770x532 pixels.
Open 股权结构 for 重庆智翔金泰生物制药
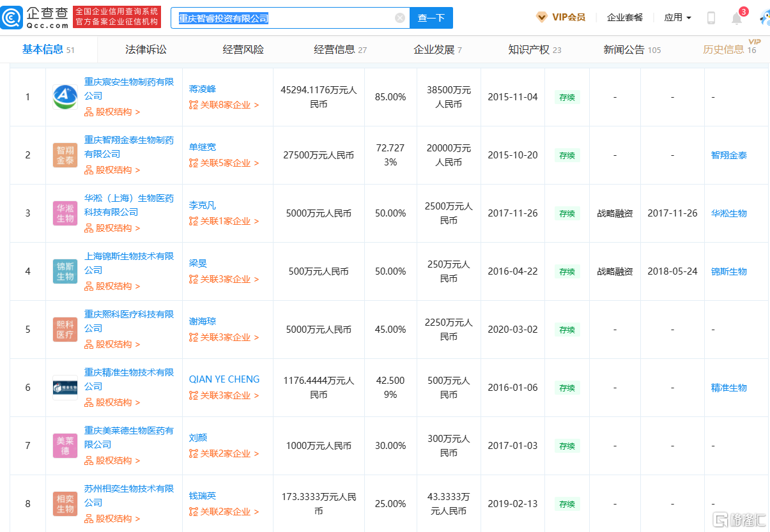[x=112, y=170]
